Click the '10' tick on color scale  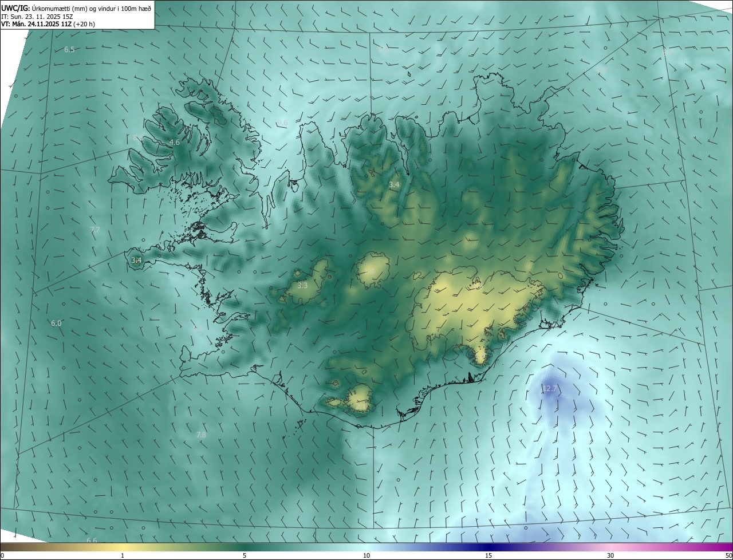pyautogui.click(x=366, y=555)
